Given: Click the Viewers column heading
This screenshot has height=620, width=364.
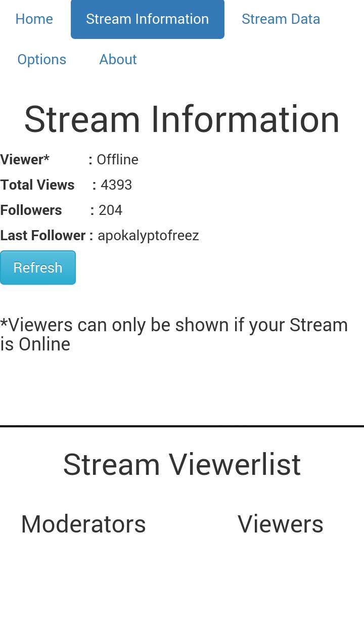Looking at the screenshot, I should tap(281, 524).
